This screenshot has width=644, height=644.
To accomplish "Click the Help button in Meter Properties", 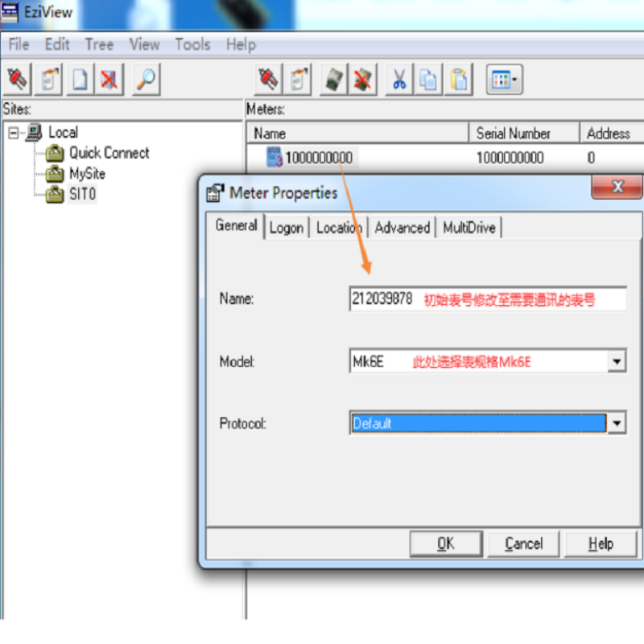I will coord(601,543).
